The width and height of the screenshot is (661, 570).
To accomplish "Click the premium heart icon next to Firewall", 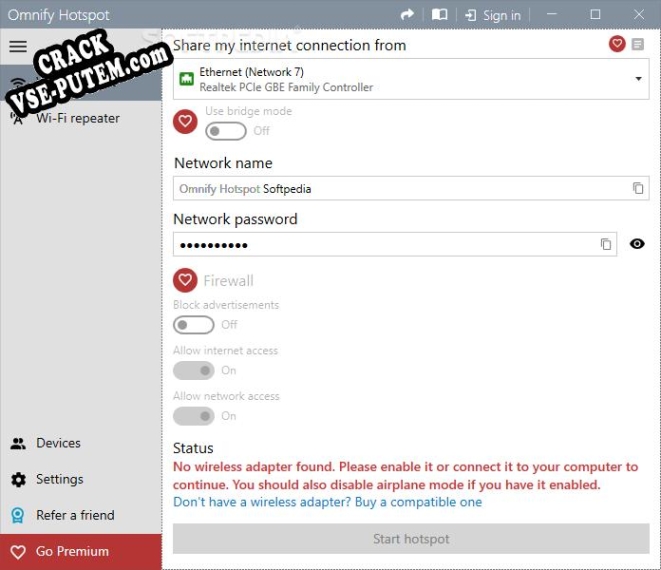I will 185,280.
